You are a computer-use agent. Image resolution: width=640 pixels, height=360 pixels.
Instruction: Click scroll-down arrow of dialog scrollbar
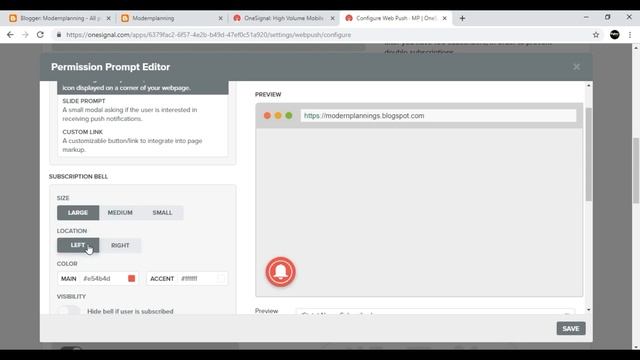pyautogui.click(x=589, y=310)
